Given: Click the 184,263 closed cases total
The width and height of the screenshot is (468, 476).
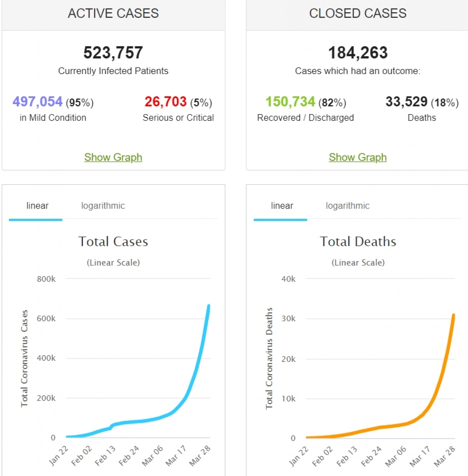Looking at the screenshot, I should click(x=358, y=53).
